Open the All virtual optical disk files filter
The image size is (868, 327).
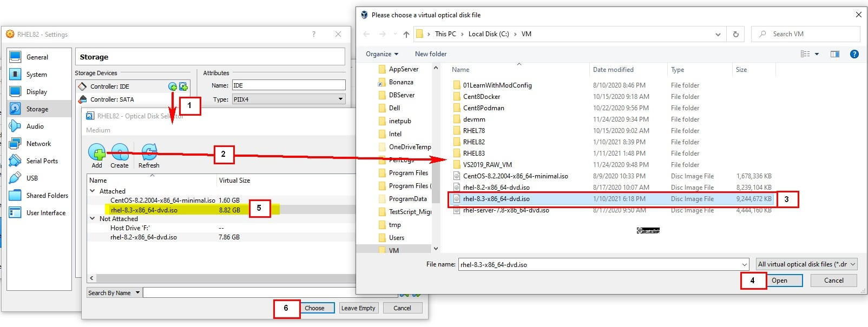pyautogui.click(x=807, y=264)
